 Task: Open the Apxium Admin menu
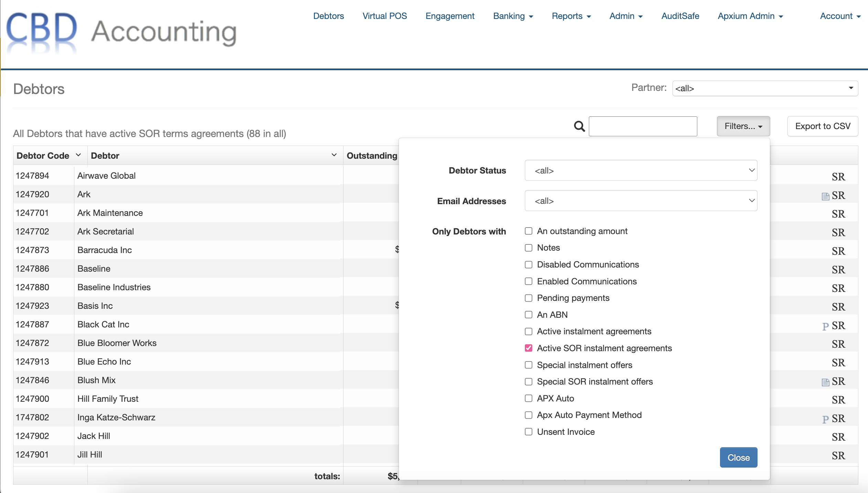(750, 16)
